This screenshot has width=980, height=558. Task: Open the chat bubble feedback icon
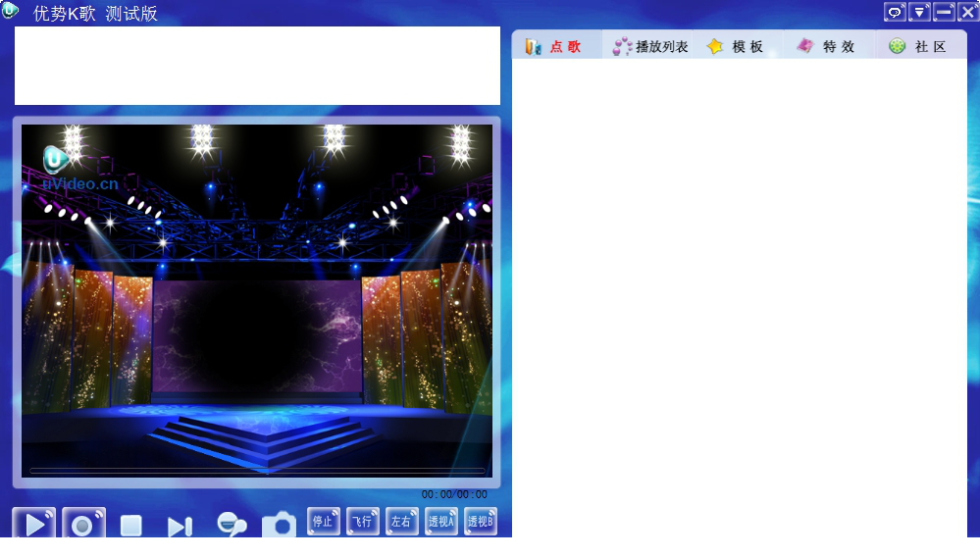pyautogui.click(x=895, y=12)
